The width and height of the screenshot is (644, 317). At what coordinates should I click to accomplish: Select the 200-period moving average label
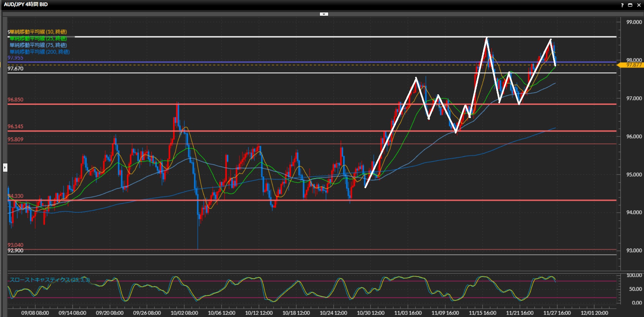coord(40,52)
